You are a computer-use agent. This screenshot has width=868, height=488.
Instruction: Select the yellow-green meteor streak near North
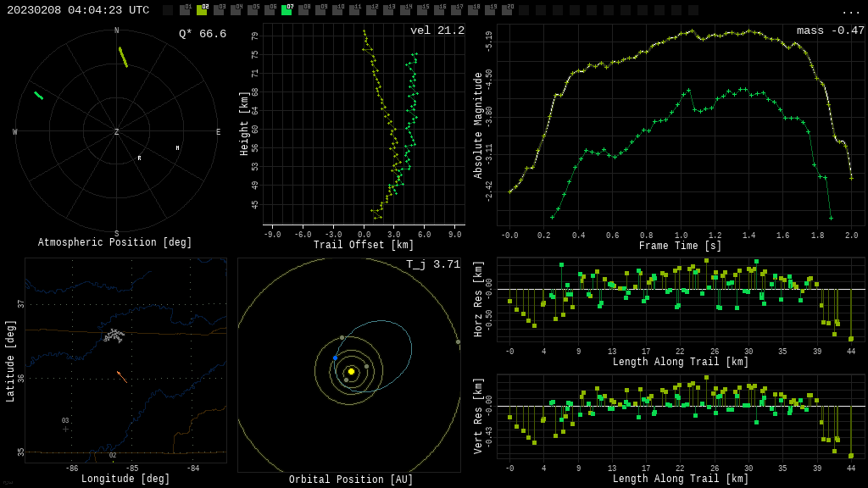(x=123, y=57)
